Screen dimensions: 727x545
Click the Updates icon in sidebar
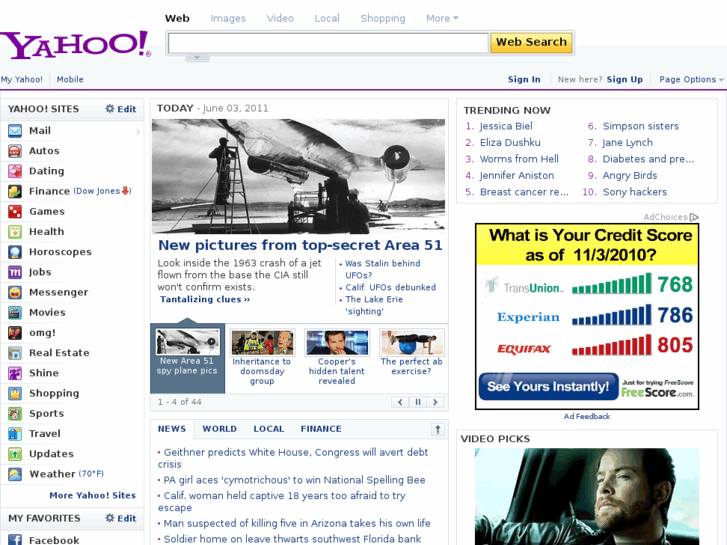pyautogui.click(x=15, y=454)
